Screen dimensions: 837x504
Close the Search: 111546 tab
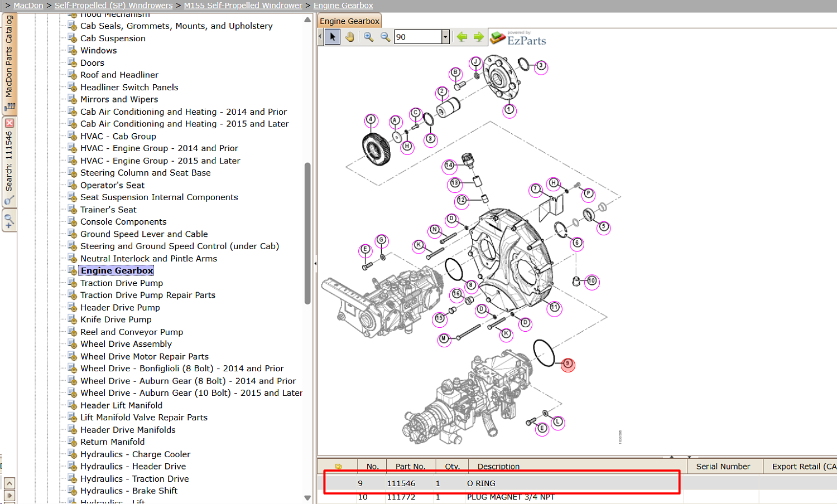9,123
